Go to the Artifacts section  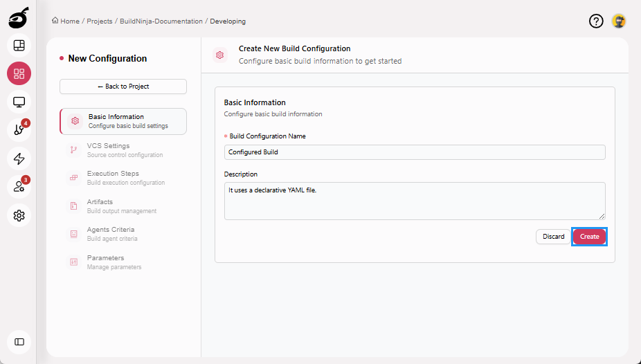click(x=123, y=206)
